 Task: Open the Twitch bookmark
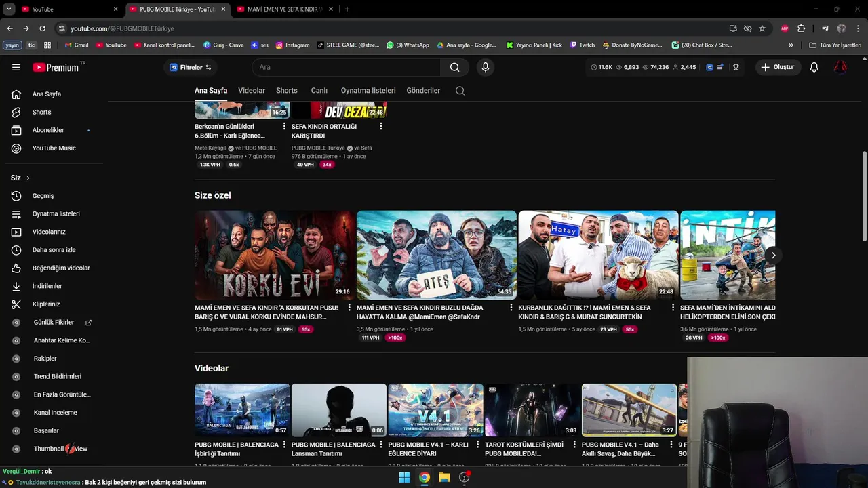click(x=583, y=45)
